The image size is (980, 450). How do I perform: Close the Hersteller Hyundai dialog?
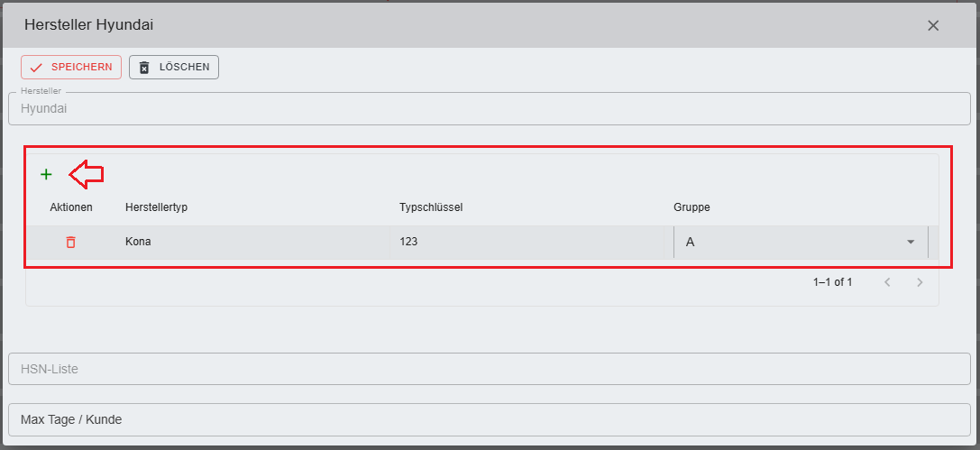933,25
